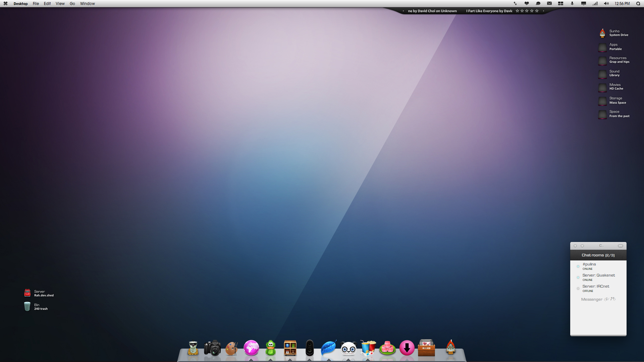Click the pink cubes on green plate icon
Image resolution: width=644 pixels, height=362 pixels.
pyautogui.click(x=387, y=348)
